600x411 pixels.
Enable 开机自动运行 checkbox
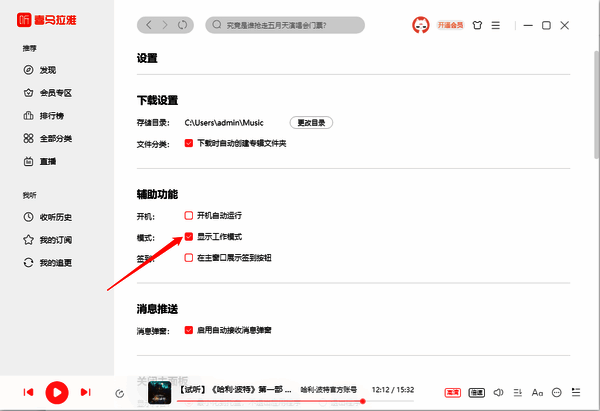189,215
